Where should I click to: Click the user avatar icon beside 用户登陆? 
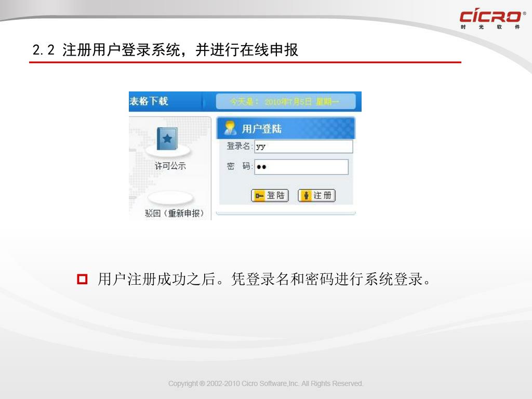pos(230,128)
